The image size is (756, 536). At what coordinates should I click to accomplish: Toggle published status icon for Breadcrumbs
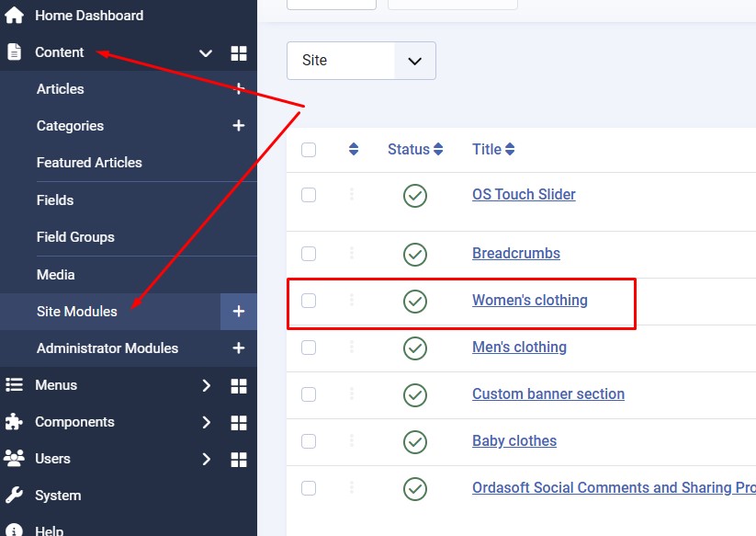[415, 254]
